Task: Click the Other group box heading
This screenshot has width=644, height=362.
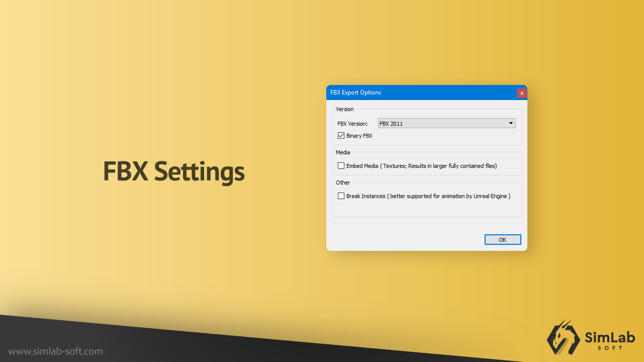Action: click(343, 183)
